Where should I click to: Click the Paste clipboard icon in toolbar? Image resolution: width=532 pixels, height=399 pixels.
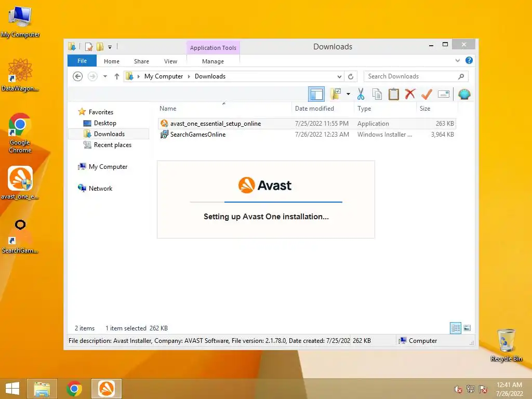[x=394, y=94]
